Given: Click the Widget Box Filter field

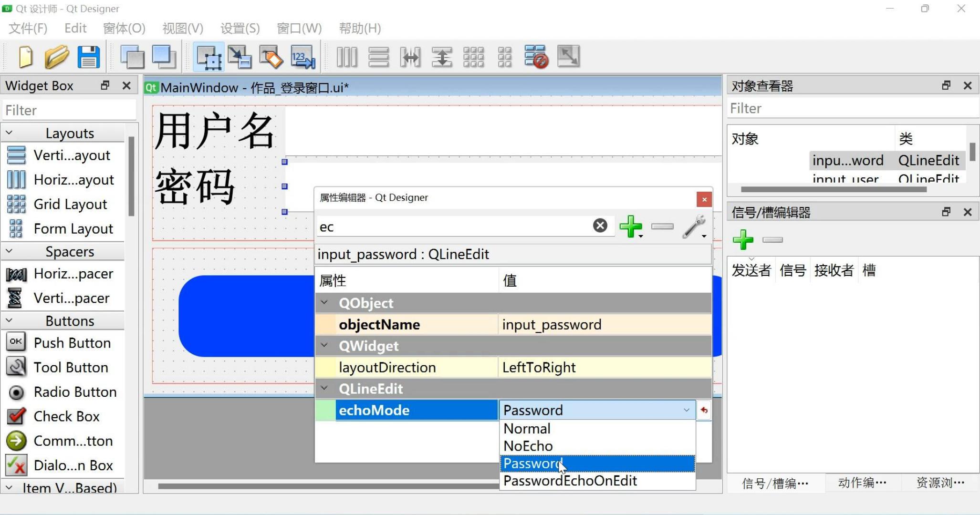Looking at the screenshot, I should pos(69,110).
